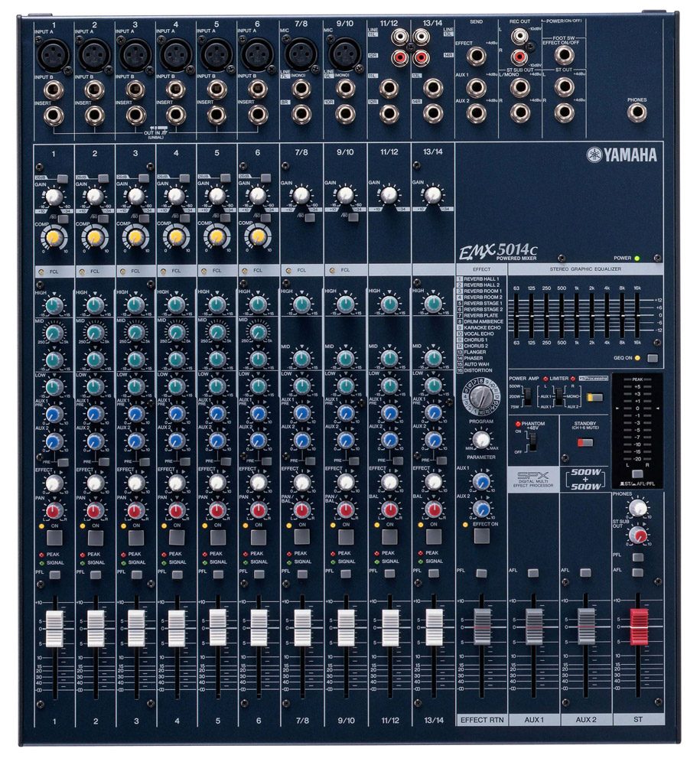Click channel 2 EFFECT send knob
The image size is (700, 765).
(x=95, y=483)
